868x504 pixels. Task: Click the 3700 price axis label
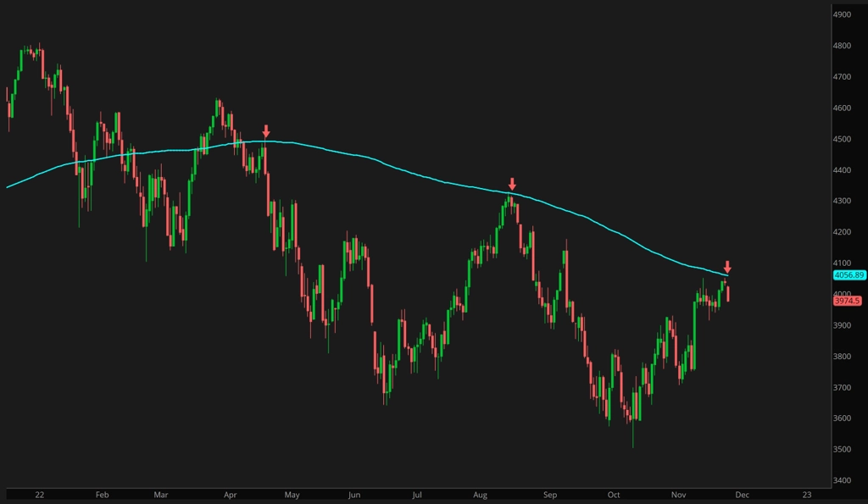(x=842, y=387)
